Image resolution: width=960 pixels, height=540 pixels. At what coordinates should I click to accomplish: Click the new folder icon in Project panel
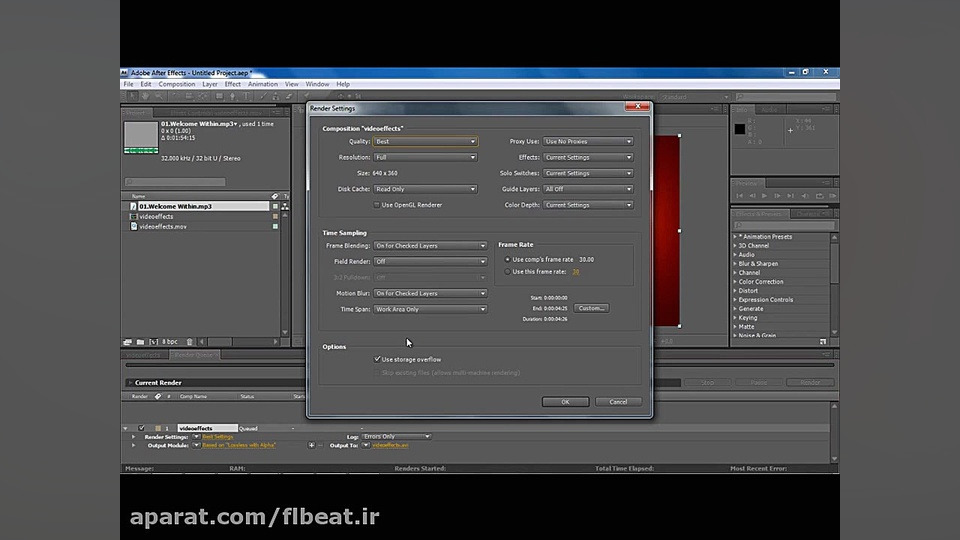pos(141,342)
